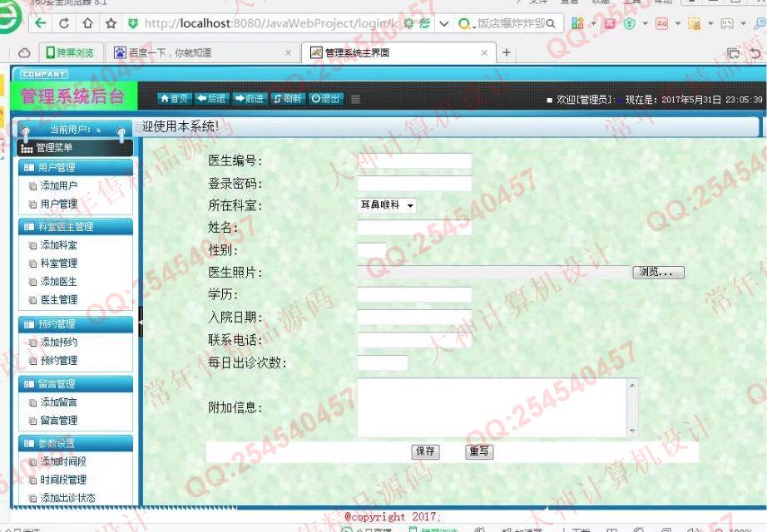Collapse sidebar using the black splitter arrow
Image resolution: width=767 pixels, height=532 pixels.
pos(141,323)
